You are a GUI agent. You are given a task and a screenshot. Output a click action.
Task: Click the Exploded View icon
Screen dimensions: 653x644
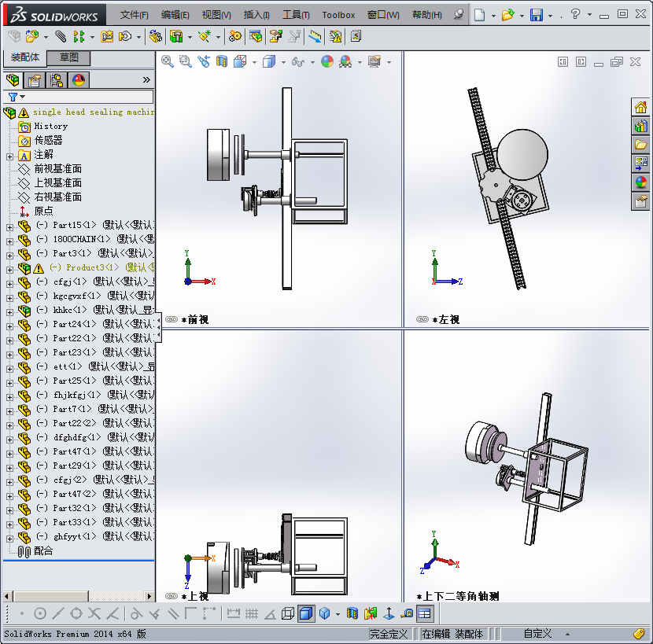pyautogui.click(x=275, y=37)
